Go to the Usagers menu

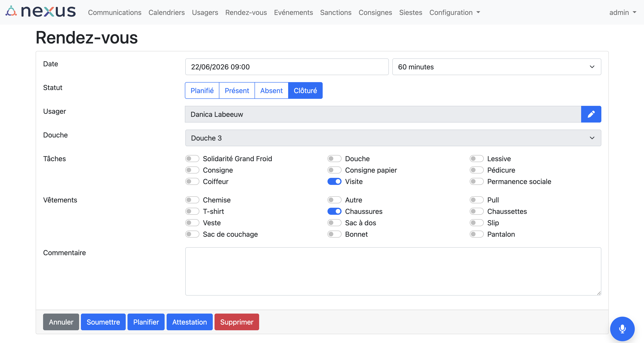tap(205, 12)
